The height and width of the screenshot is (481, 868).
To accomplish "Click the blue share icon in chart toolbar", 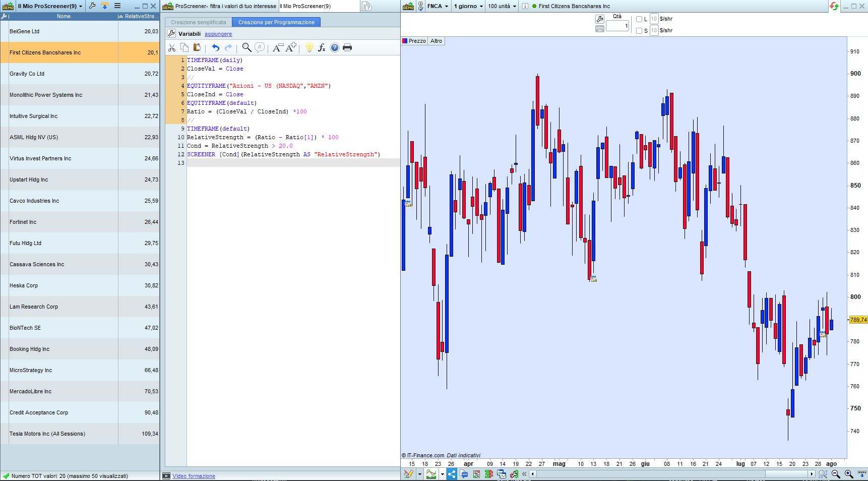I will coord(452,474).
